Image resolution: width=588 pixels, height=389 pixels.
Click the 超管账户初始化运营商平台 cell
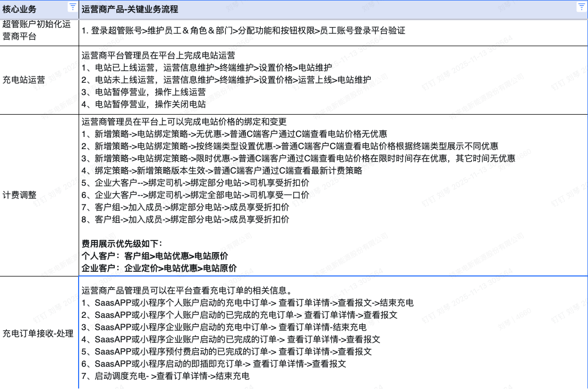(37, 30)
